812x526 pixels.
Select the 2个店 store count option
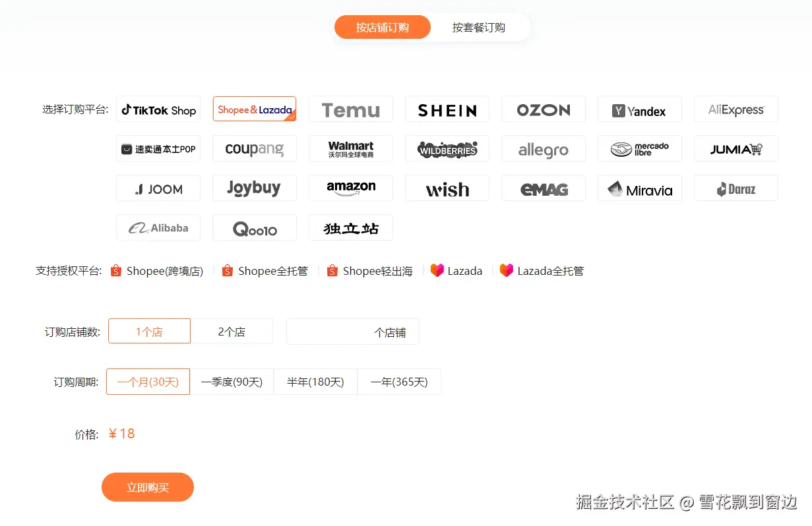pyautogui.click(x=232, y=332)
